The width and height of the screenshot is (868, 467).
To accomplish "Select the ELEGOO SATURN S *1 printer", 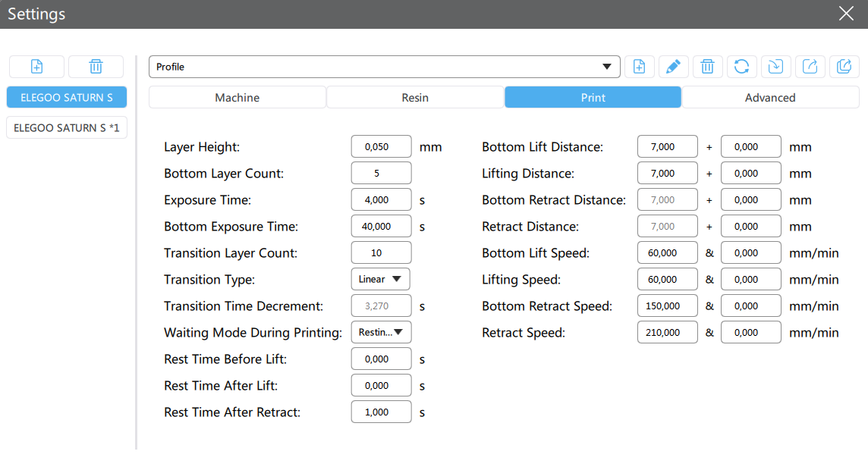I will click(x=67, y=128).
